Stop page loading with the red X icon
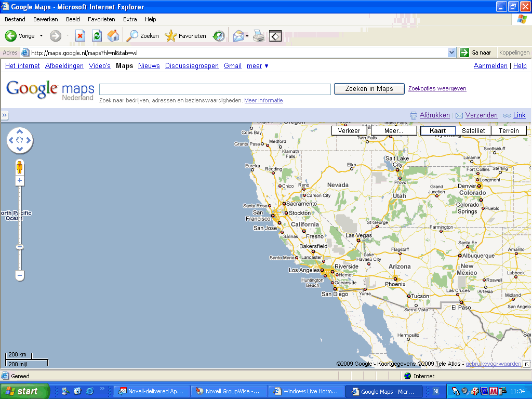The image size is (532, 399). pyautogui.click(x=80, y=36)
